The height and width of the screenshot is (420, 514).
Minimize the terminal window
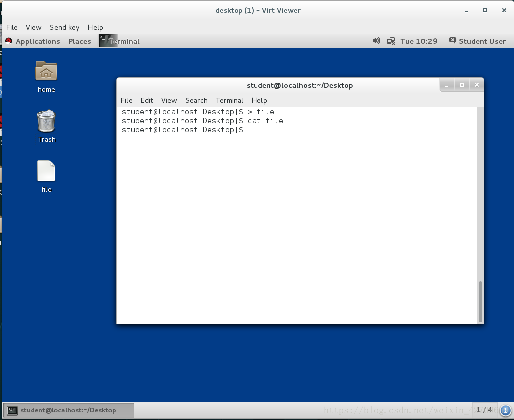(447, 85)
